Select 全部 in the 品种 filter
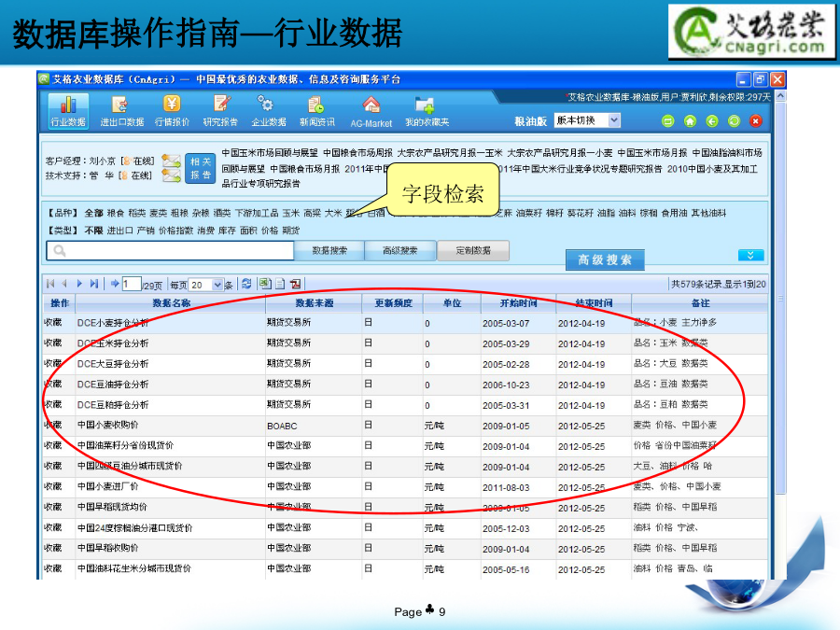840x630 pixels. [x=93, y=213]
